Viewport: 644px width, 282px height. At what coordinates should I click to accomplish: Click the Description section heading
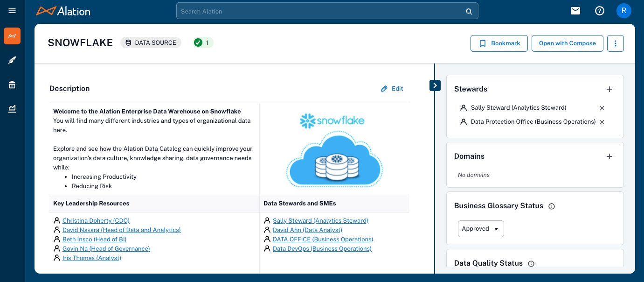(x=69, y=89)
